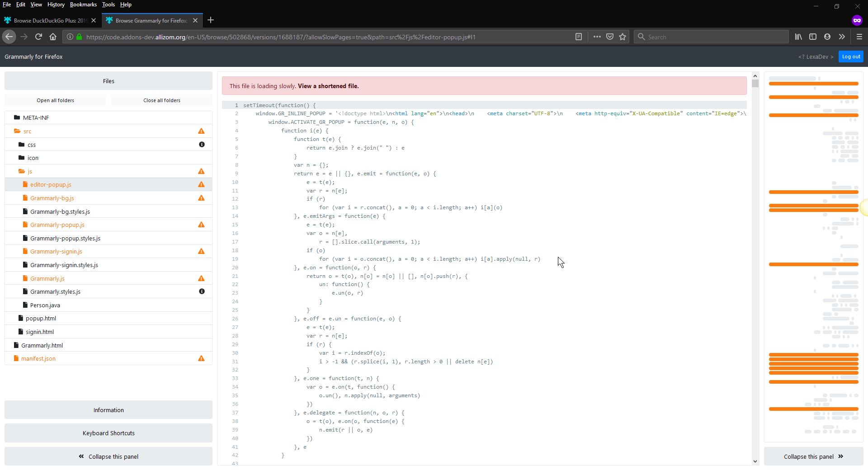Screen dimensions: 868x470
Task: Click the browser Search input field
Action: (712, 37)
